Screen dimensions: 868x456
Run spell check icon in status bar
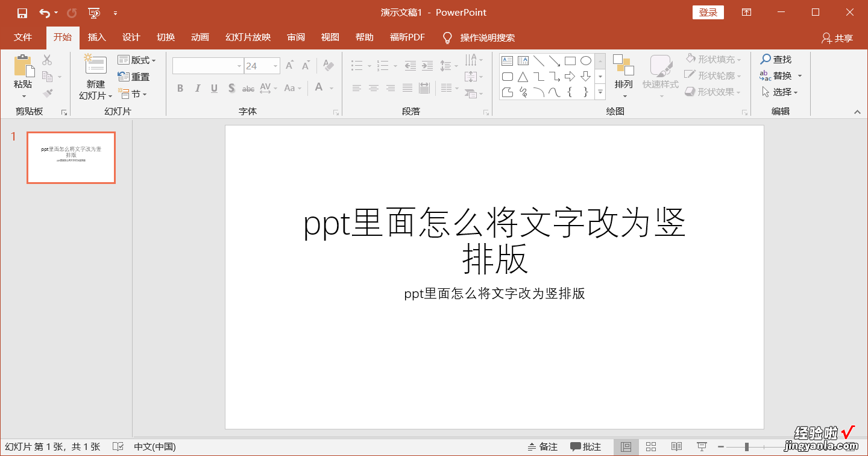click(119, 447)
